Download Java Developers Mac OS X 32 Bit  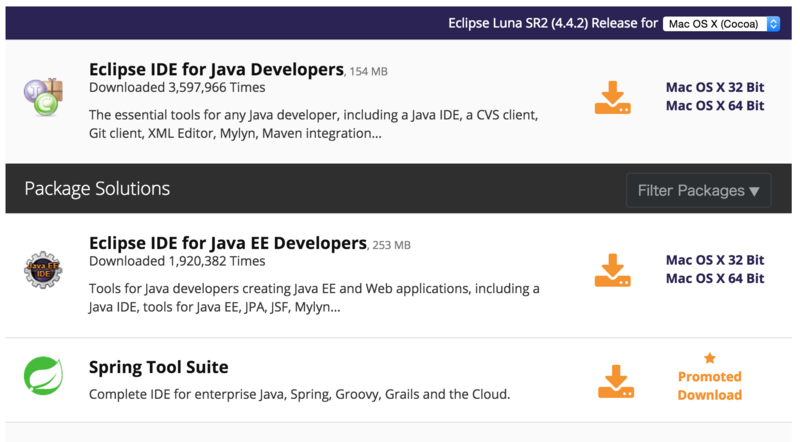(x=715, y=87)
